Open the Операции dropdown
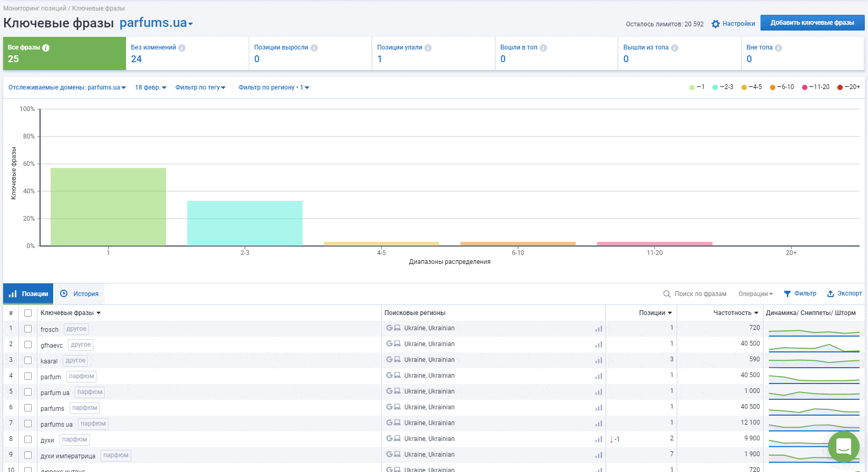This screenshot has width=868, height=472. tap(756, 294)
